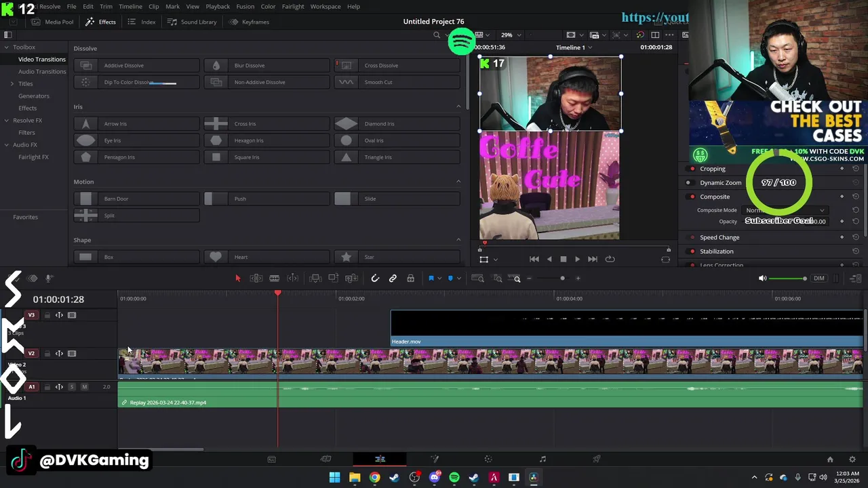Viewport: 868px width, 488px height.
Task: Open the Media page icon
Action: pos(271,460)
